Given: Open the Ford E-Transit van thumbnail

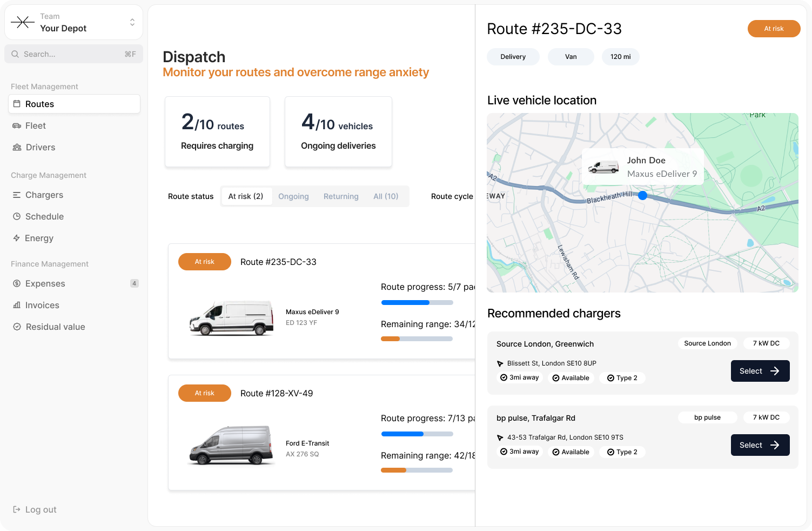Looking at the screenshot, I should (x=231, y=445).
